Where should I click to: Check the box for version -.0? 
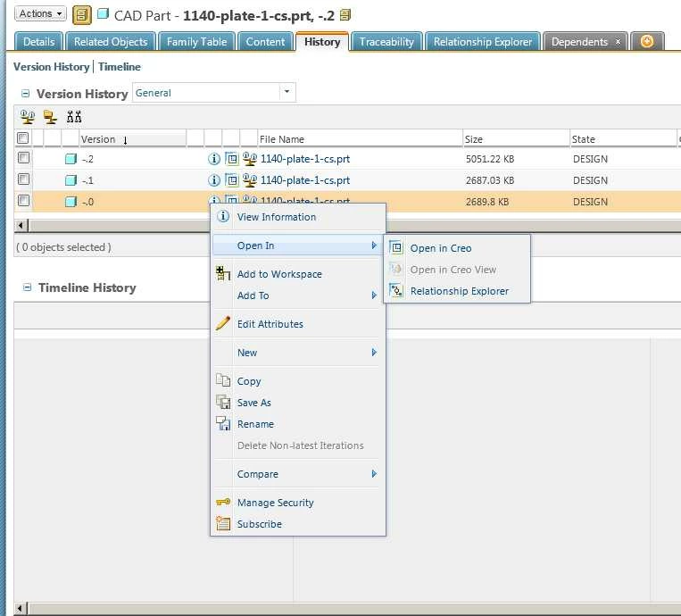24,200
